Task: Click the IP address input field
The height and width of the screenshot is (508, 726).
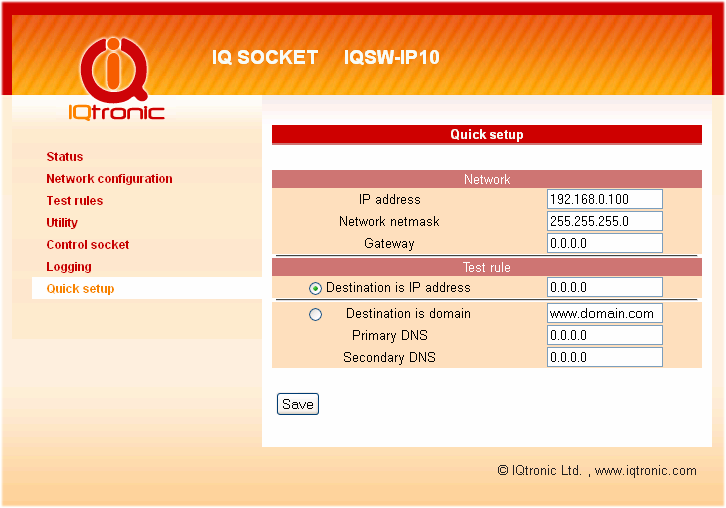Action: click(605, 199)
